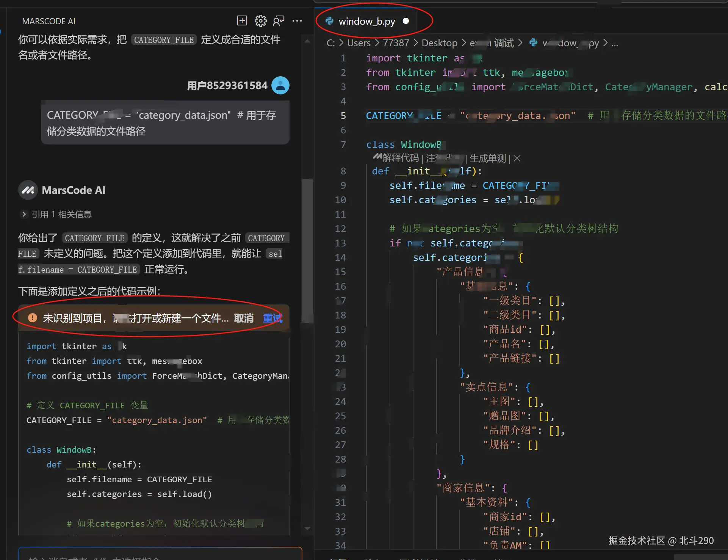The image size is (728, 560).
Task: Click the user avatar icon
Action: click(280, 86)
